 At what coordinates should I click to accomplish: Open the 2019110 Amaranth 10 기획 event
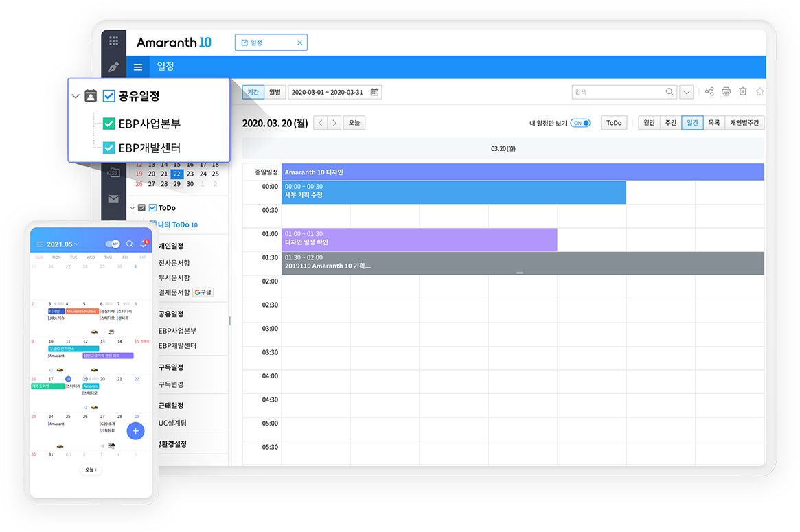(523, 263)
